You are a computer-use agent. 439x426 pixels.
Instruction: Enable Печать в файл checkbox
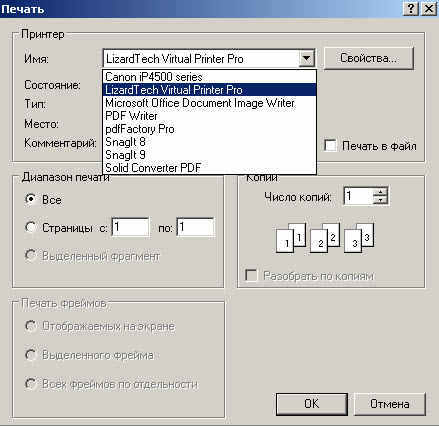330,146
